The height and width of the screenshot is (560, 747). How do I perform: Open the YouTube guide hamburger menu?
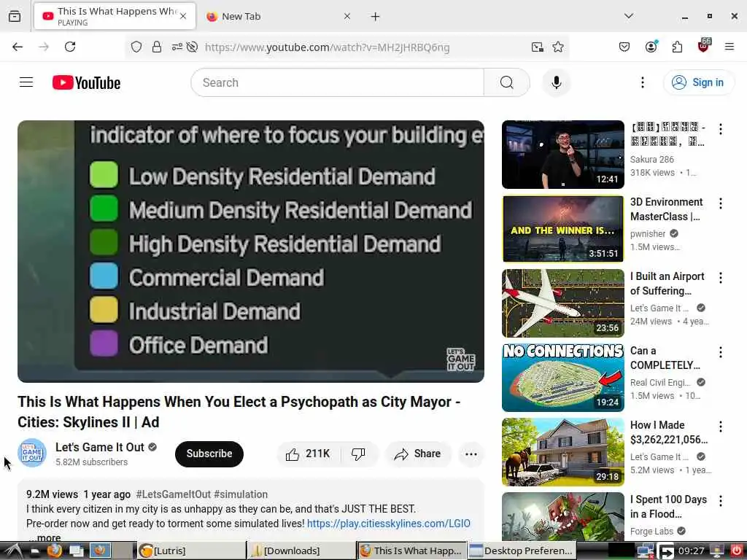pos(26,82)
